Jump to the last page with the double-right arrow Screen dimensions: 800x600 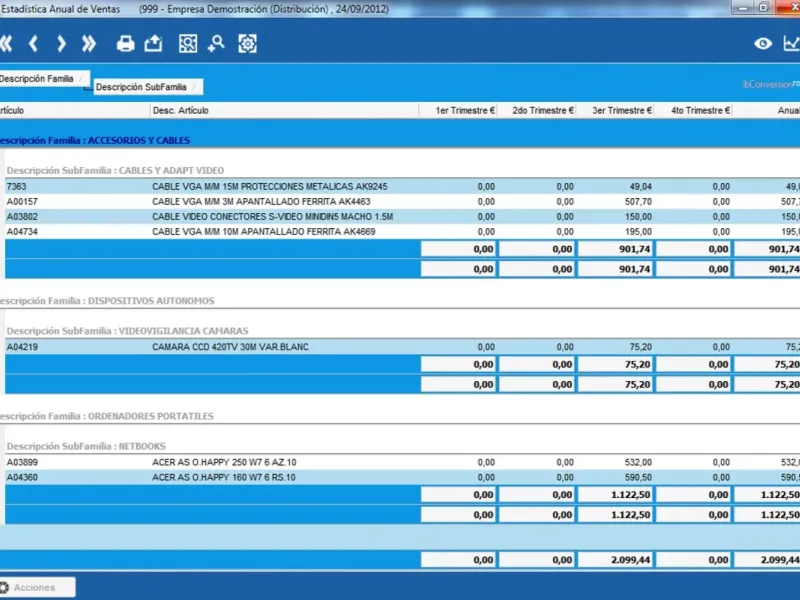pos(89,44)
